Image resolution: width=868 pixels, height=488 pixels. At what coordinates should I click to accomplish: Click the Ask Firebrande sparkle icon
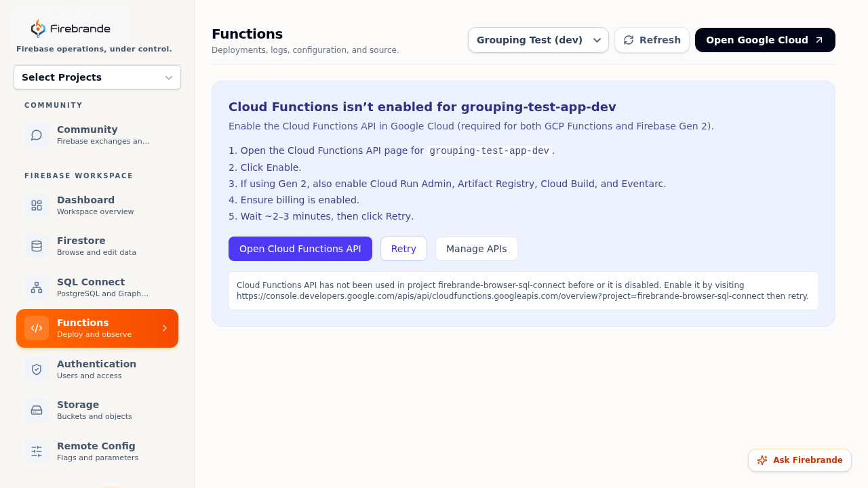762,460
